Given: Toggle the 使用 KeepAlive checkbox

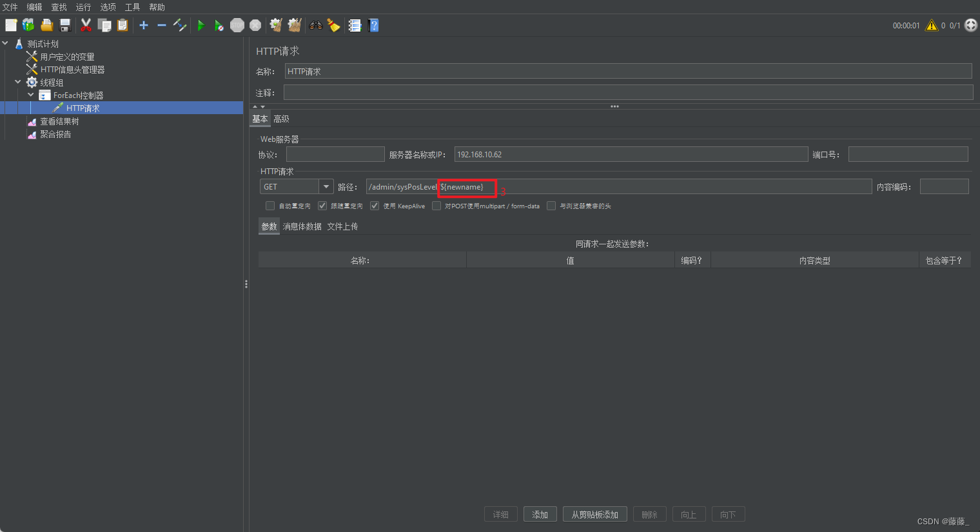Looking at the screenshot, I should tap(375, 206).
